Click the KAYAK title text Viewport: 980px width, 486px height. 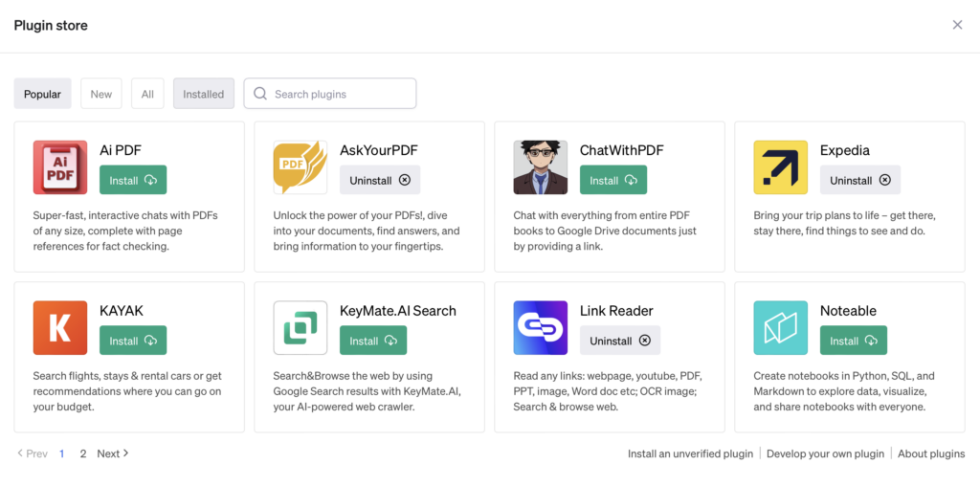122,311
